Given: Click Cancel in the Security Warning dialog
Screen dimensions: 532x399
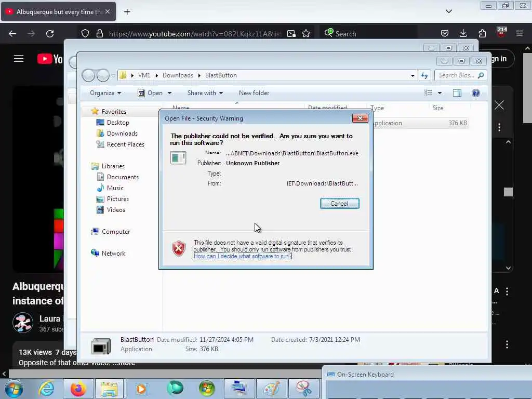Looking at the screenshot, I should tap(339, 203).
